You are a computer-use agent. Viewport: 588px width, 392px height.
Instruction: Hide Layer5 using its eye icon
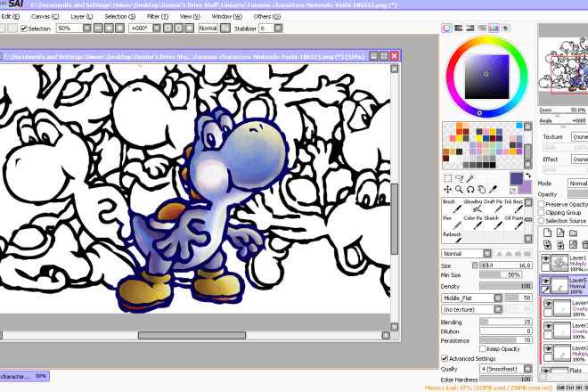(545, 281)
